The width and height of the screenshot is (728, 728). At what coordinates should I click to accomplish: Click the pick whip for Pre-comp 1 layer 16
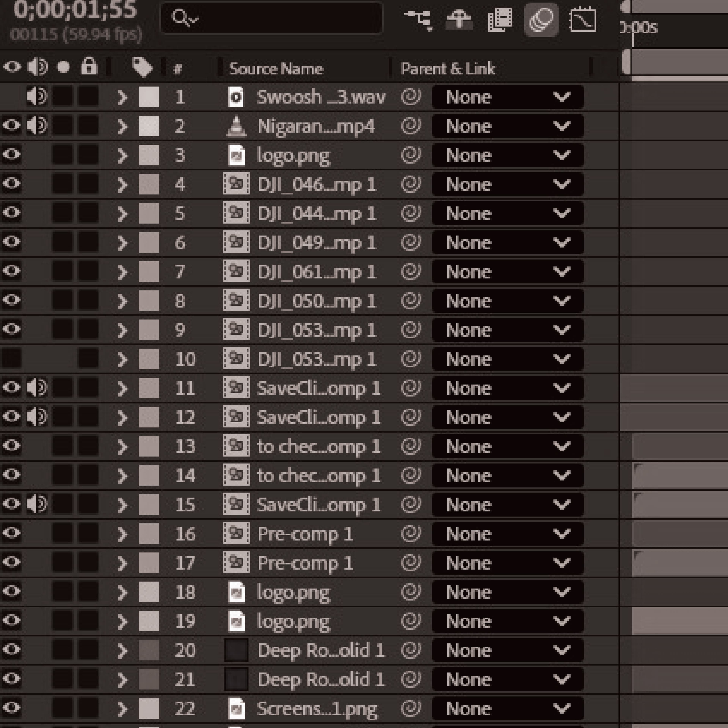(411, 533)
